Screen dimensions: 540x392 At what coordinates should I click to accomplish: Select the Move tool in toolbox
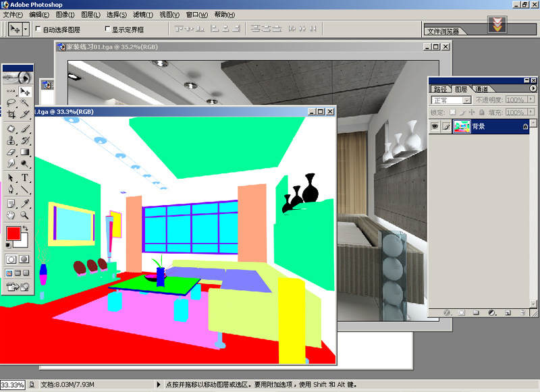25,92
